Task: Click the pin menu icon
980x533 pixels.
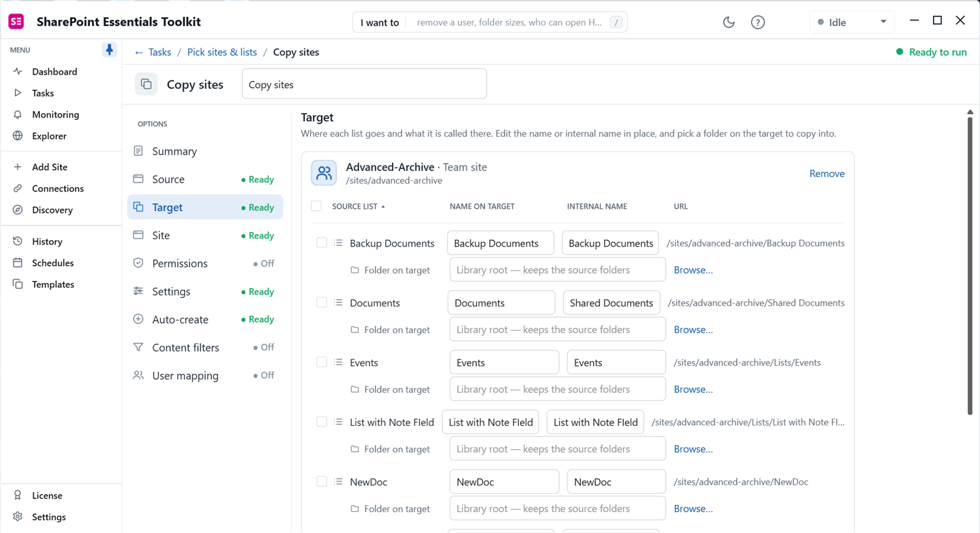Action: [109, 50]
